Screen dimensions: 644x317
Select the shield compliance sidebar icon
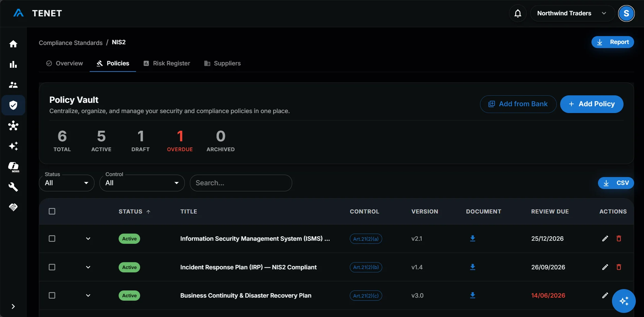[x=13, y=105]
